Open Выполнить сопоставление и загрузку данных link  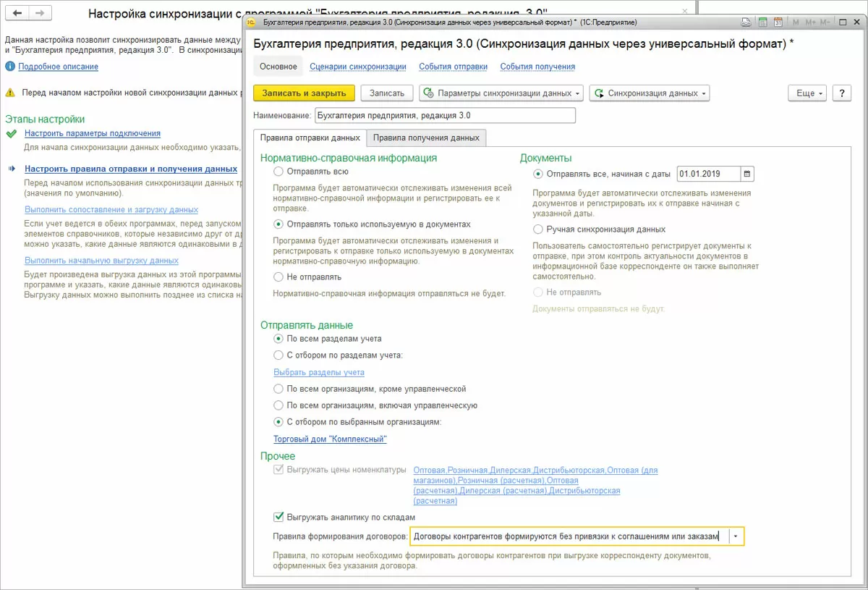pyautogui.click(x=111, y=209)
